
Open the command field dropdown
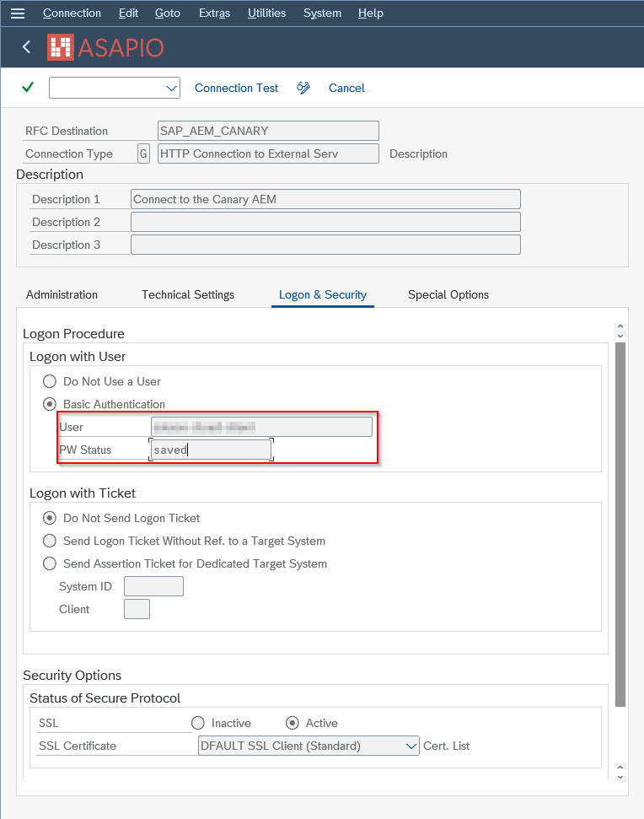[171, 88]
